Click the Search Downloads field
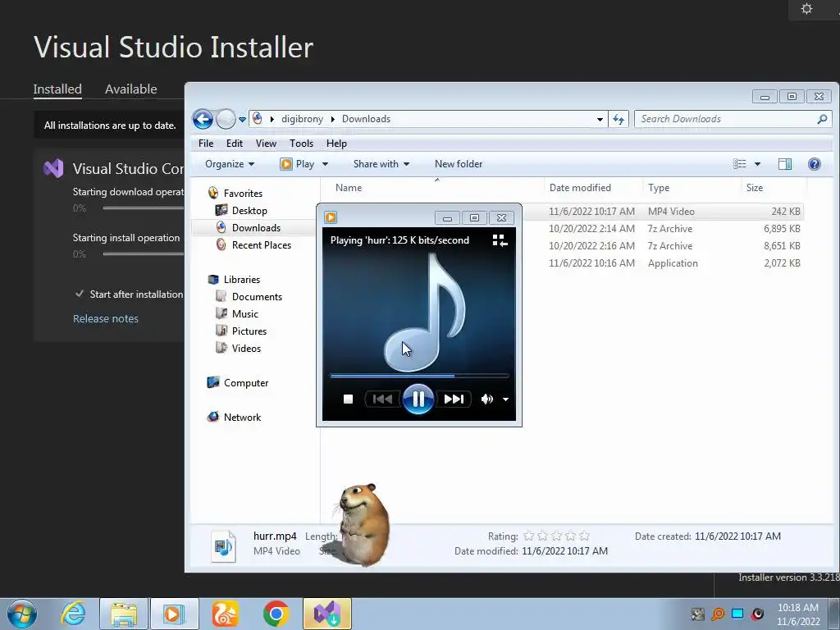 (726, 119)
